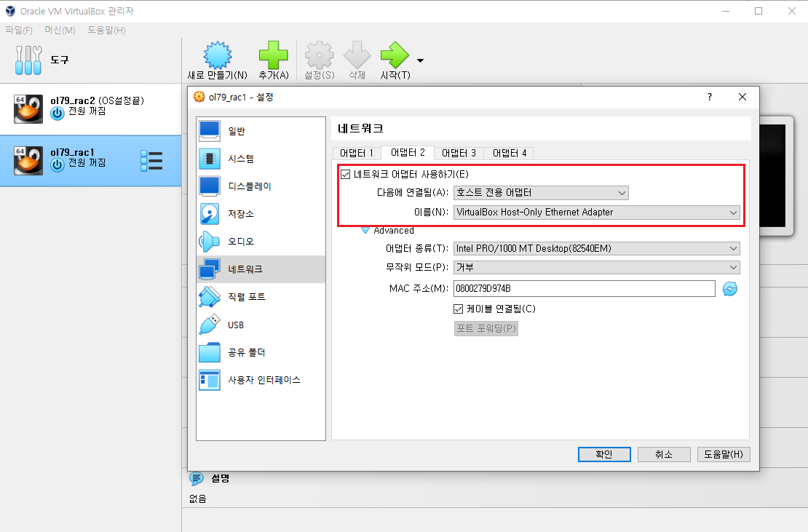This screenshot has width=808, height=532.
Task: Click the 취소 button
Action: (664, 454)
